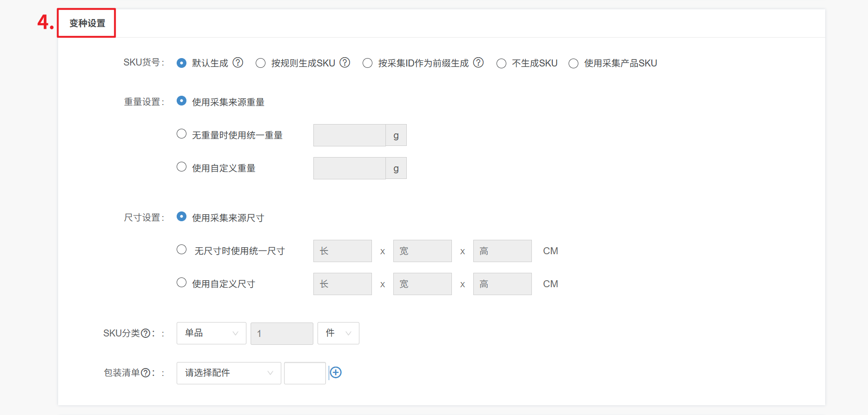Click the 包装清单 help question icon

click(146, 373)
